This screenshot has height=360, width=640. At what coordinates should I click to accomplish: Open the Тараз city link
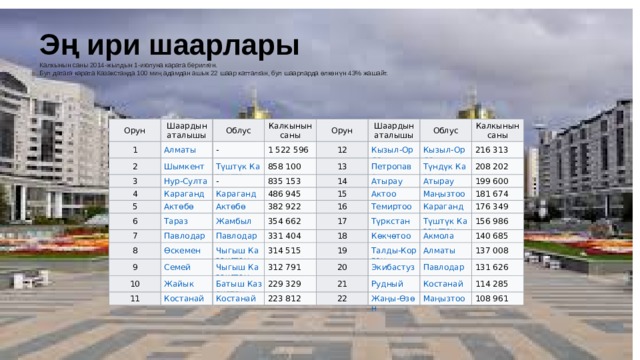tap(176, 221)
